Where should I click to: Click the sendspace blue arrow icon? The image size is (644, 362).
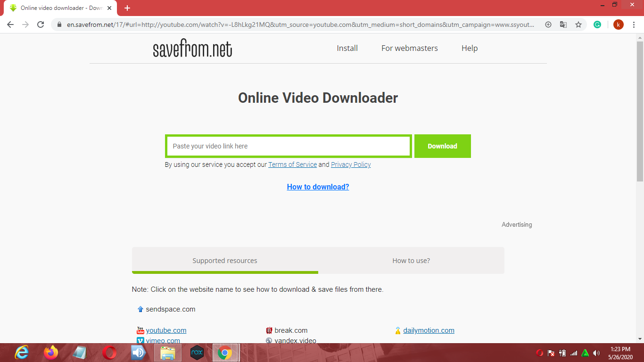point(140,309)
